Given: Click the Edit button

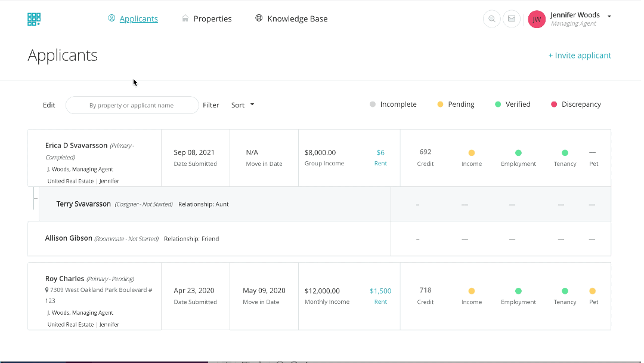Looking at the screenshot, I should click(49, 105).
